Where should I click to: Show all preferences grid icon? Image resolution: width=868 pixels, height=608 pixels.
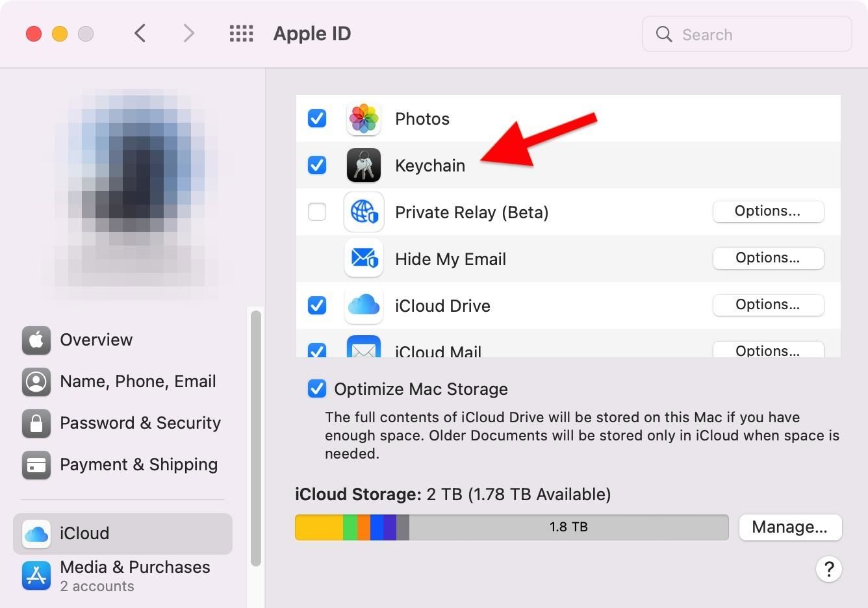coord(242,34)
